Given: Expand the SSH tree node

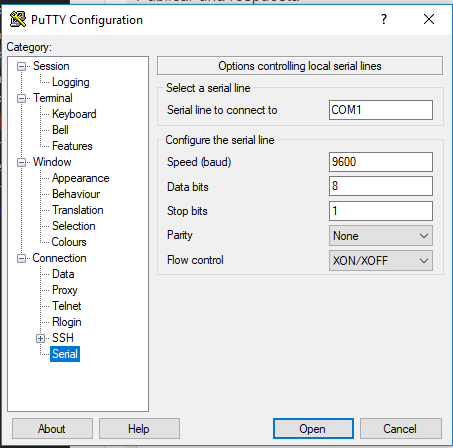Looking at the screenshot, I should click(40, 338).
